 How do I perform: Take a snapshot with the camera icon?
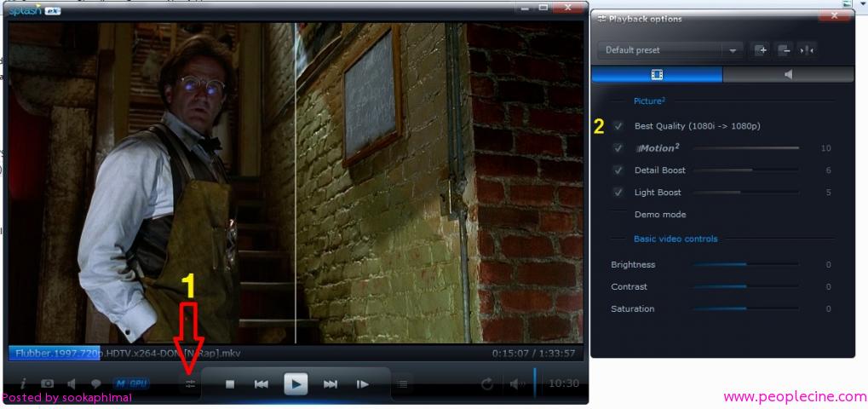tap(48, 383)
